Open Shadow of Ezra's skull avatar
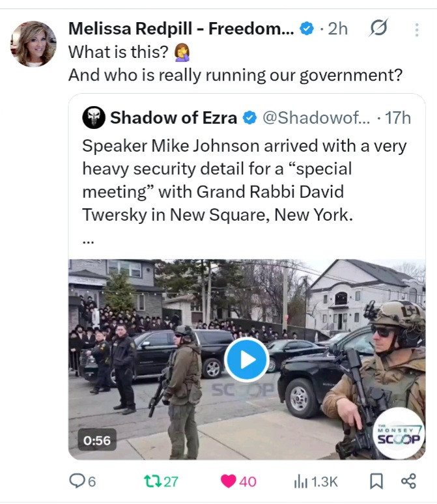This screenshot has width=437, height=504. point(94,118)
